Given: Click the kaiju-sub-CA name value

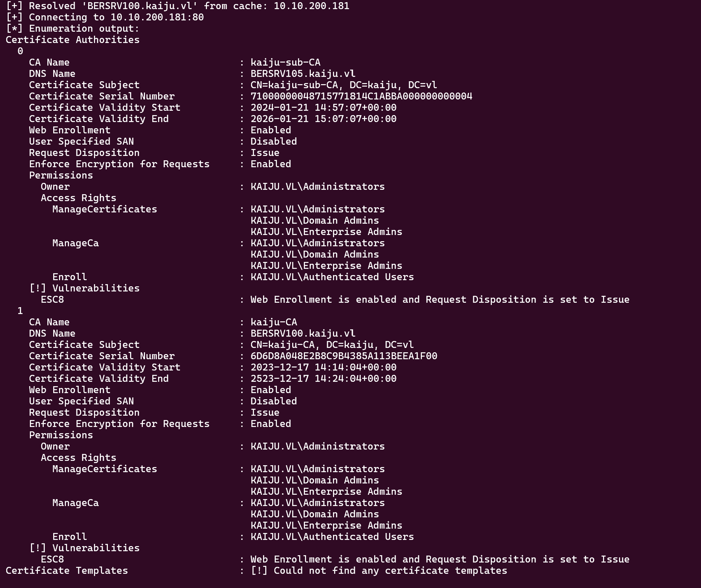Looking at the screenshot, I should (x=285, y=63).
